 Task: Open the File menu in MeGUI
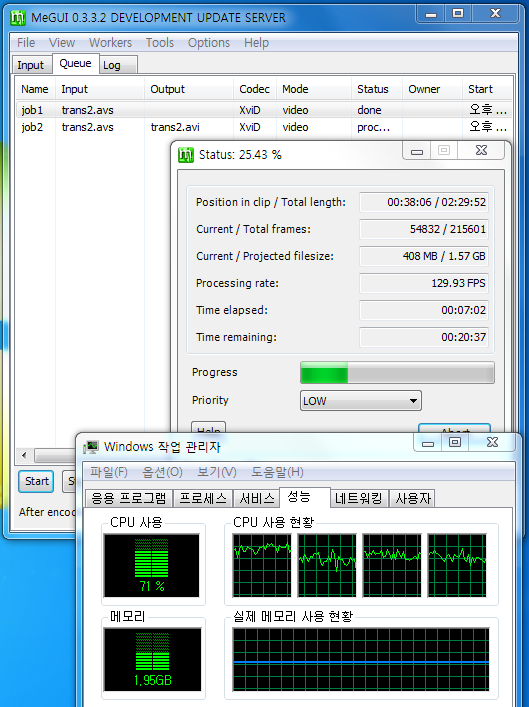click(26, 43)
